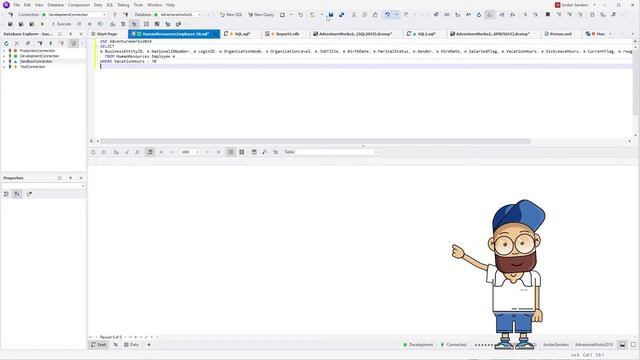Click the horizontal scrollbar of the SQL editor

point(316,141)
